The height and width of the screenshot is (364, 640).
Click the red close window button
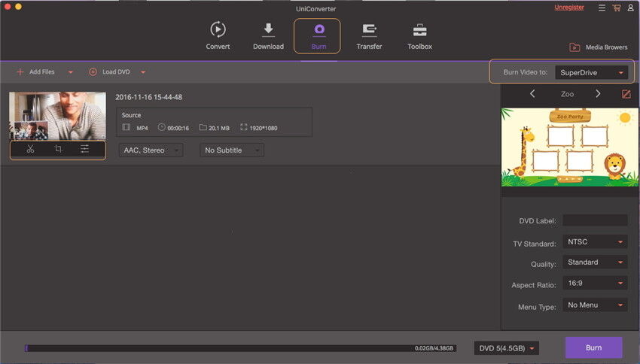tap(8, 7)
